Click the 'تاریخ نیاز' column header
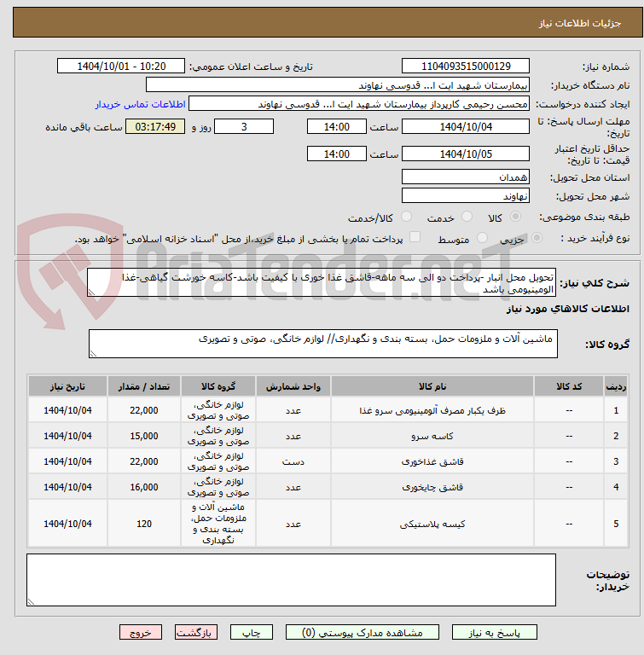This screenshot has height=655, width=644. pyautogui.click(x=67, y=386)
